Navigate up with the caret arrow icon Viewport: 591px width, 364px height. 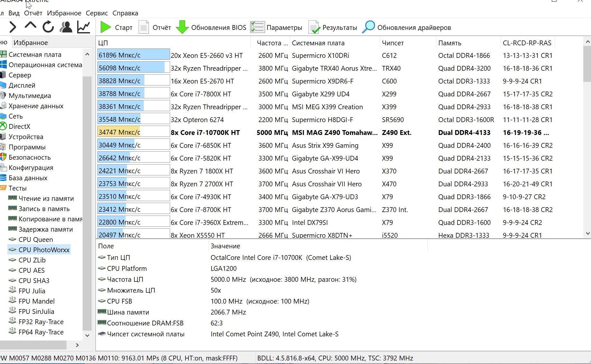[31, 26]
